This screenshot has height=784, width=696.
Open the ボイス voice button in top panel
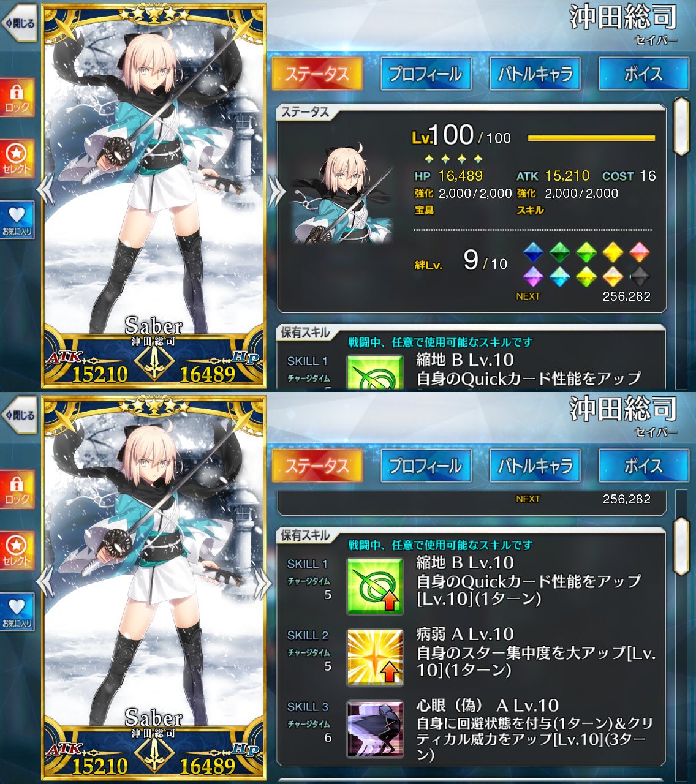[643, 74]
